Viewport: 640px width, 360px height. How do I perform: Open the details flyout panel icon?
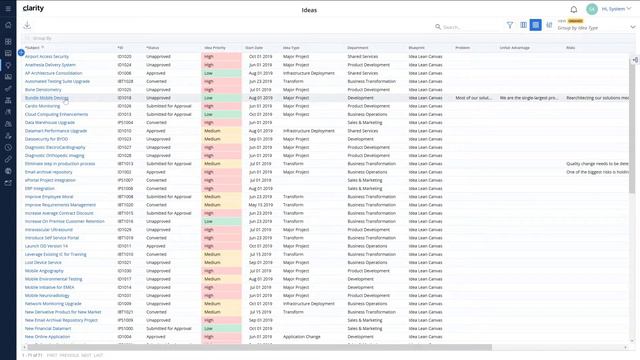635,60
